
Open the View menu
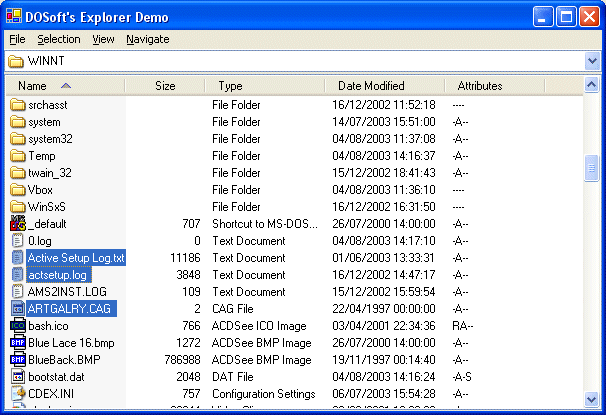click(103, 39)
